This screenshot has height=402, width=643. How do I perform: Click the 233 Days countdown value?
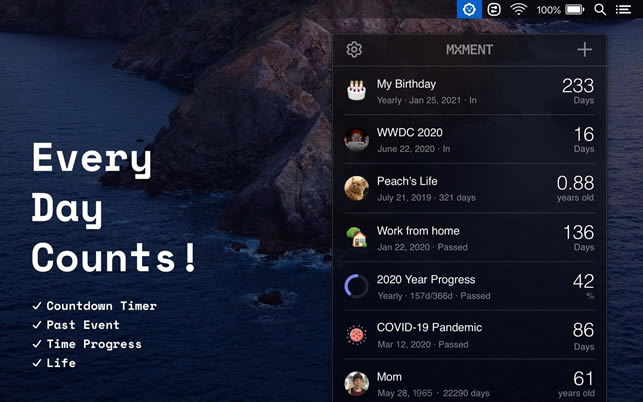[x=578, y=91]
